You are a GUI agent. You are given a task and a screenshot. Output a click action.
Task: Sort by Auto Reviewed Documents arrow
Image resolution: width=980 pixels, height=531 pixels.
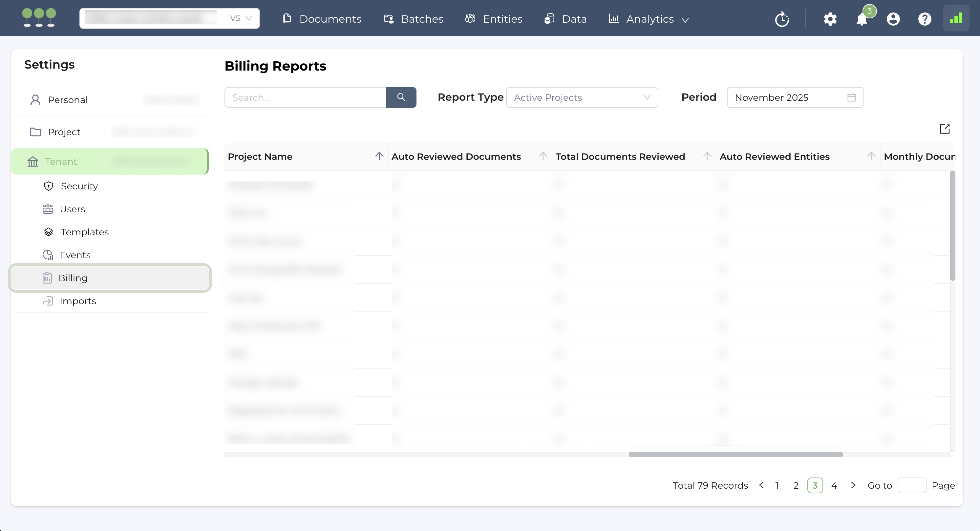point(543,156)
